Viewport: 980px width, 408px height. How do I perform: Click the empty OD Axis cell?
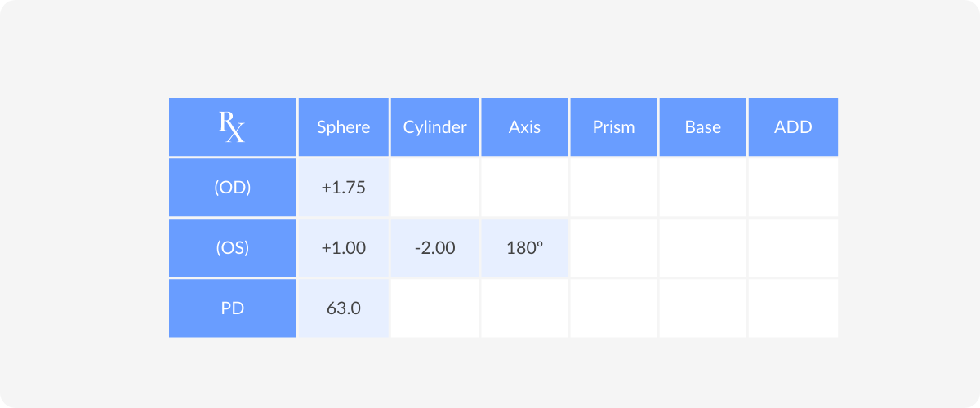(524, 187)
